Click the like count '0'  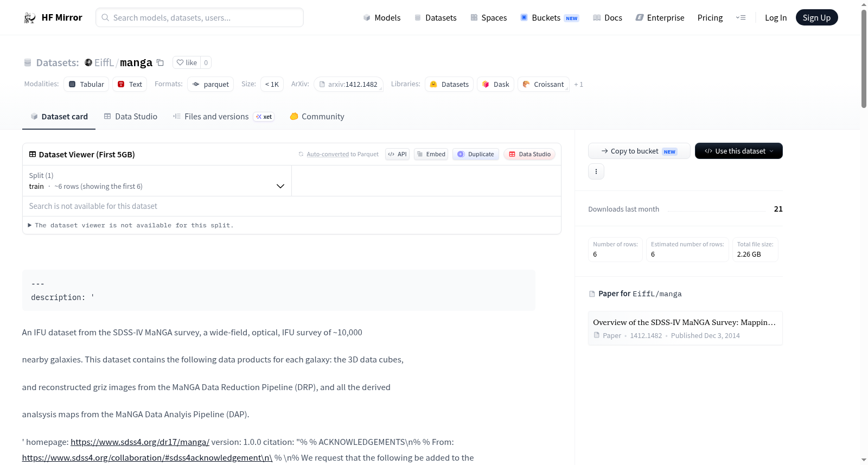(x=206, y=62)
